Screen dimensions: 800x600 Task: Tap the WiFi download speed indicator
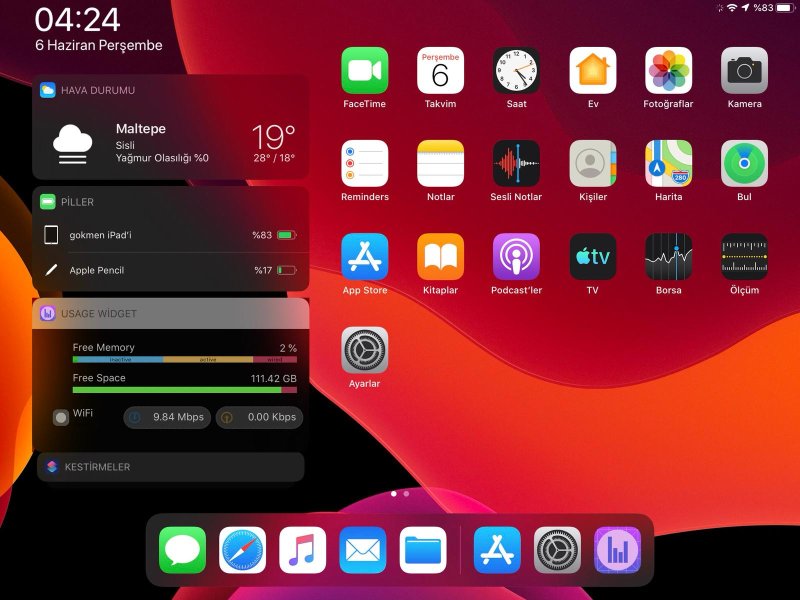pyautogui.click(x=167, y=417)
